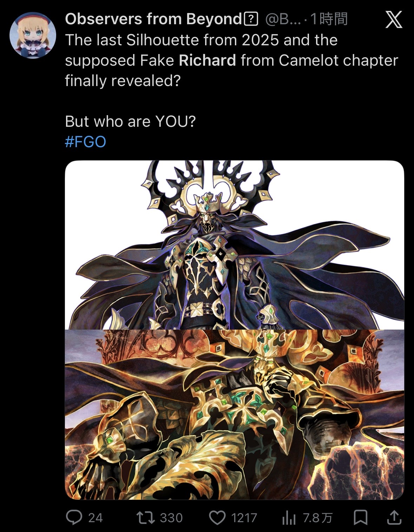The image size is (414, 532).
Task: Click the 330 reposts count
Action: pos(171,518)
